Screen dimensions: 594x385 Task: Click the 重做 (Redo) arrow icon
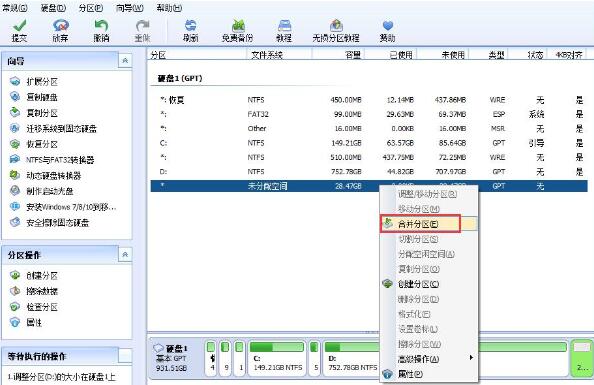point(142,25)
